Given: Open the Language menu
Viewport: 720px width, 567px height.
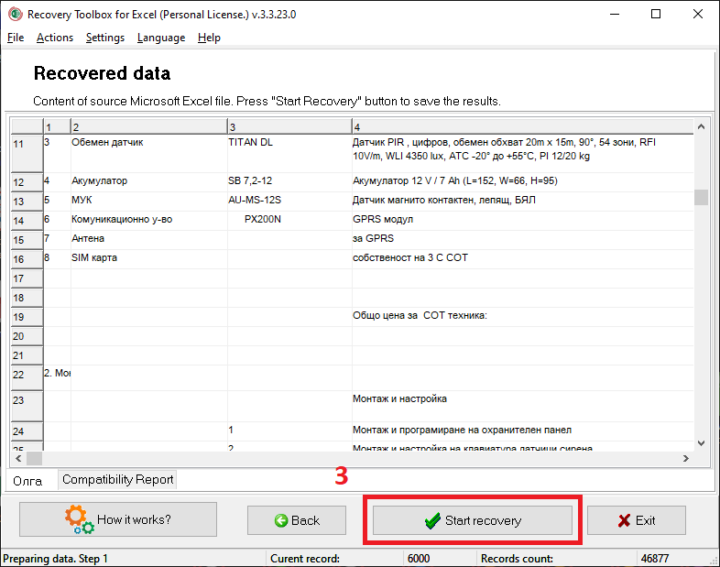Looking at the screenshot, I should [x=161, y=38].
